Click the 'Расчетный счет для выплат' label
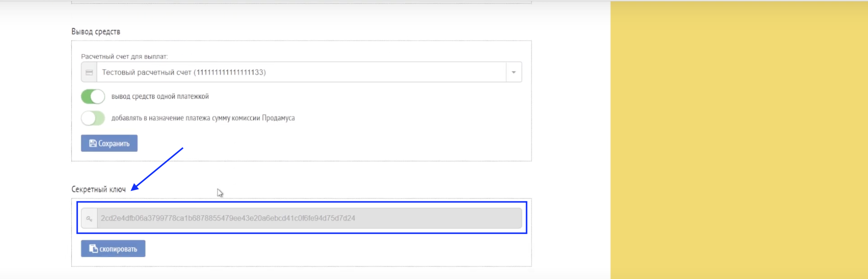This screenshot has width=868, height=279. click(124, 57)
